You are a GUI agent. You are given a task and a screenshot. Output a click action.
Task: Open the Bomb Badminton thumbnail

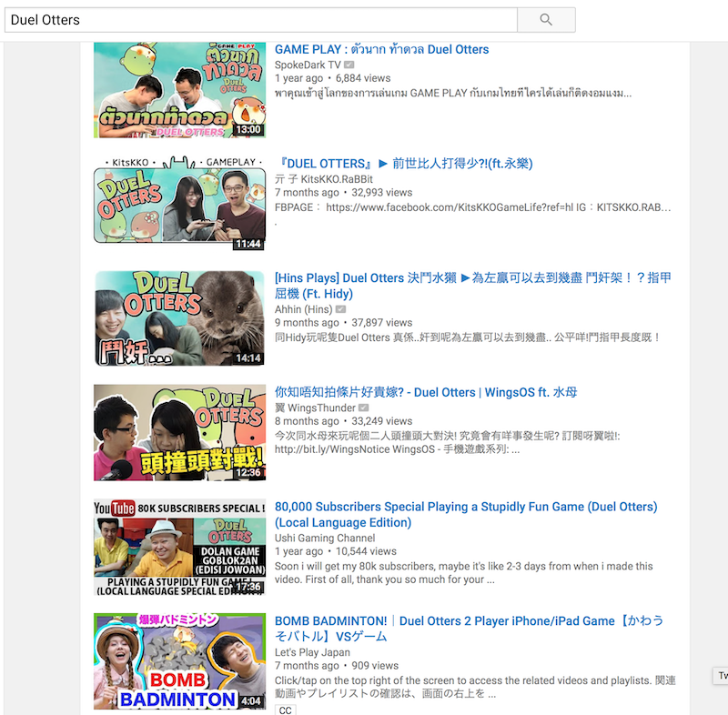179,661
